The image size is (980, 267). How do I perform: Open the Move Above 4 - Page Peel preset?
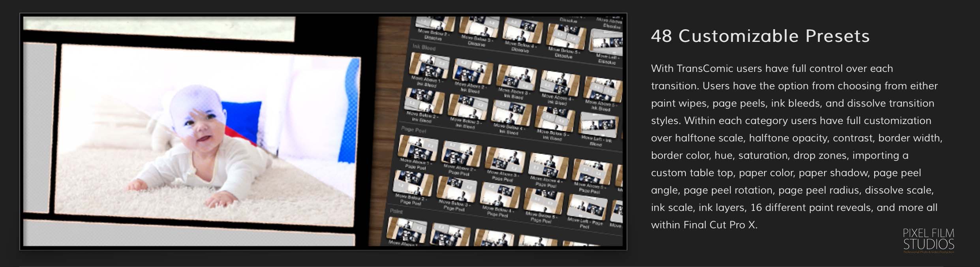pos(548,165)
